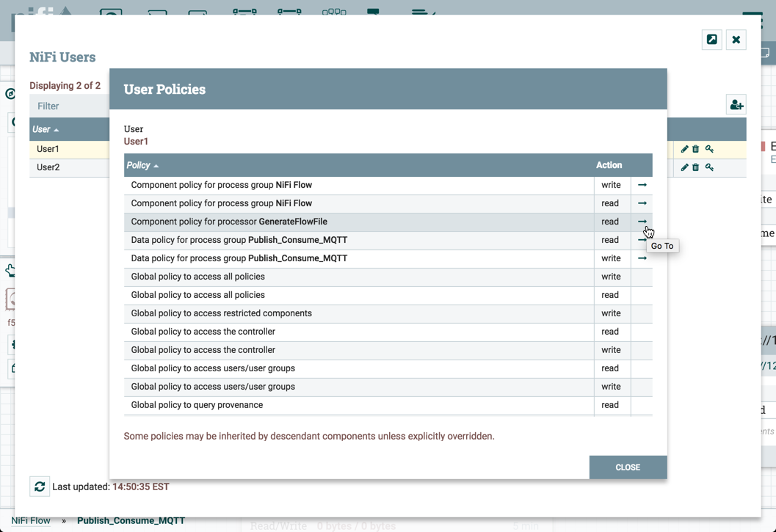Click the CLOSE button on User Policies

tap(628, 467)
